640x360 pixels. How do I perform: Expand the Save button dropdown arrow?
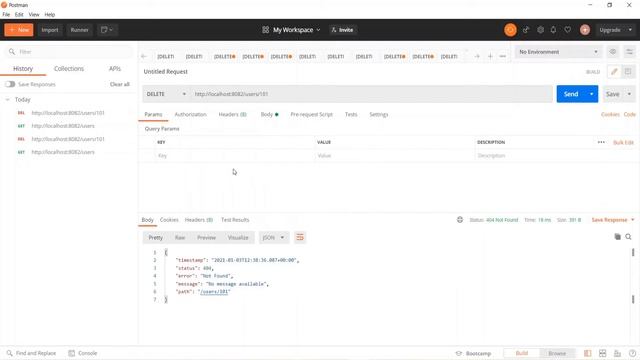click(629, 94)
